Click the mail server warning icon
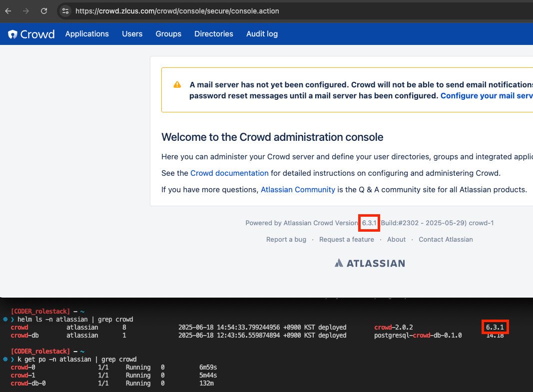533x392 pixels. (x=177, y=84)
